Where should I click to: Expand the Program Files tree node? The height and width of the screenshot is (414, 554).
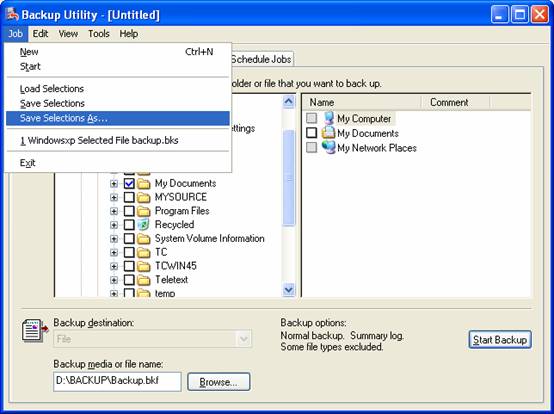click(114, 211)
